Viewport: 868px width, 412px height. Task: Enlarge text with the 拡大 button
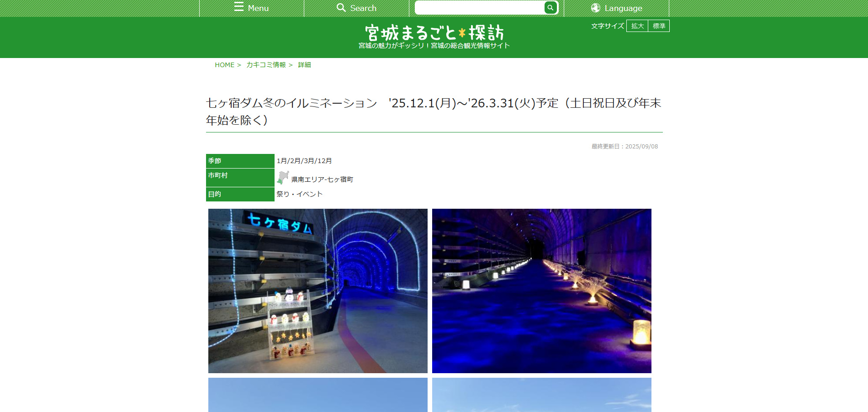[x=637, y=26]
